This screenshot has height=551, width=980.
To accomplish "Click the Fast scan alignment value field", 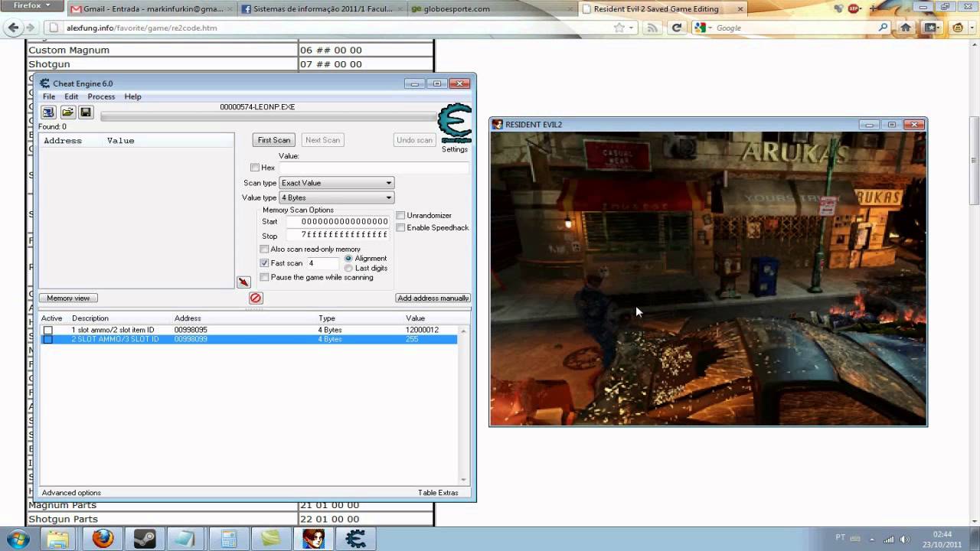I will (323, 263).
